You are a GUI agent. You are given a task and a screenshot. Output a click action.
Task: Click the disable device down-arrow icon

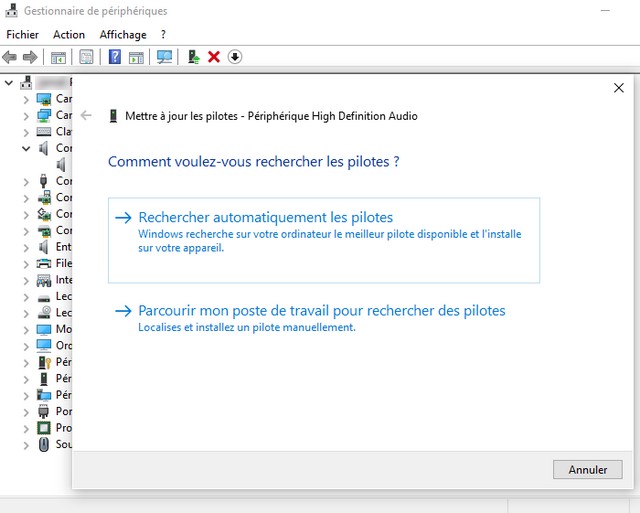click(x=235, y=57)
